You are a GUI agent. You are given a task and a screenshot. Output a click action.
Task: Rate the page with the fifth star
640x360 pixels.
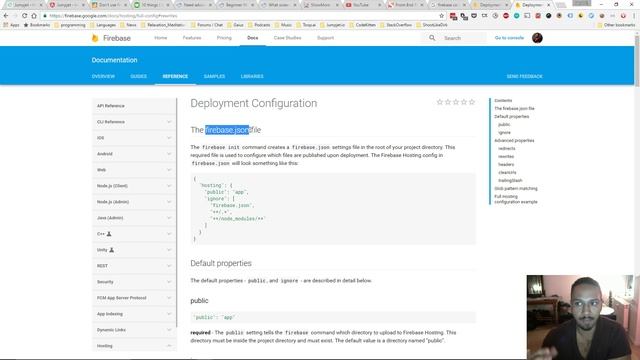click(472, 102)
